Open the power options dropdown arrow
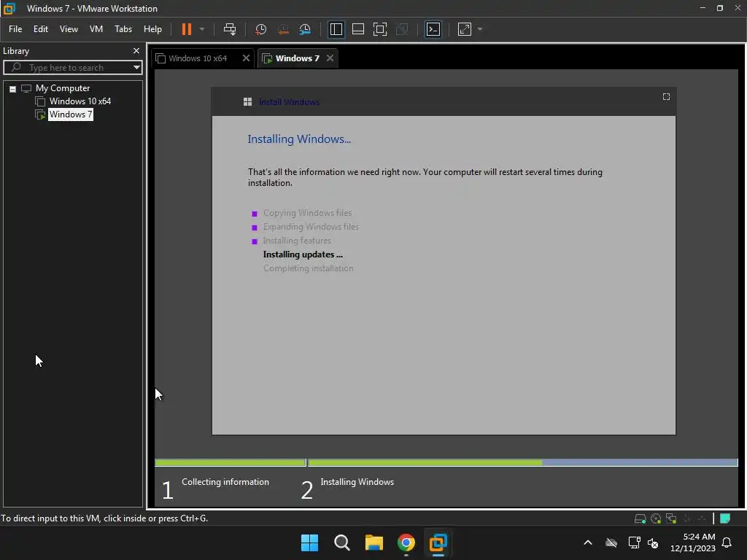Image resolution: width=747 pixels, height=560 pixels. point(202,29)
